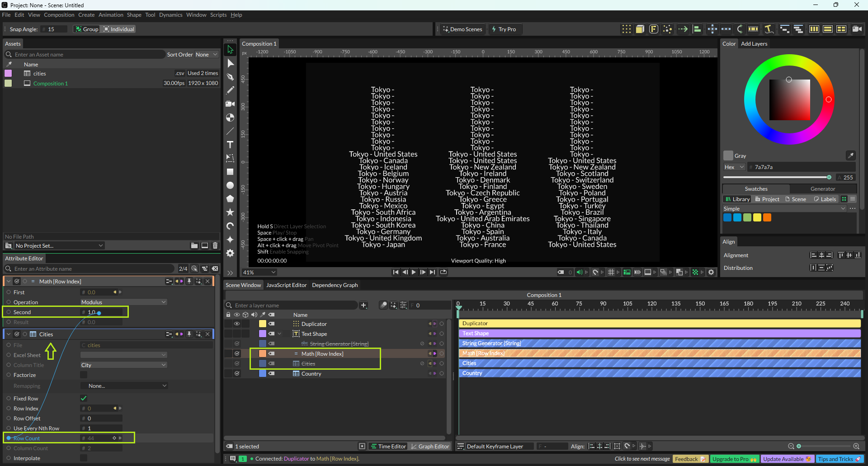Enable the Factorize checkbox
Screen dimensions: 868x466
(x=84, y=375)
